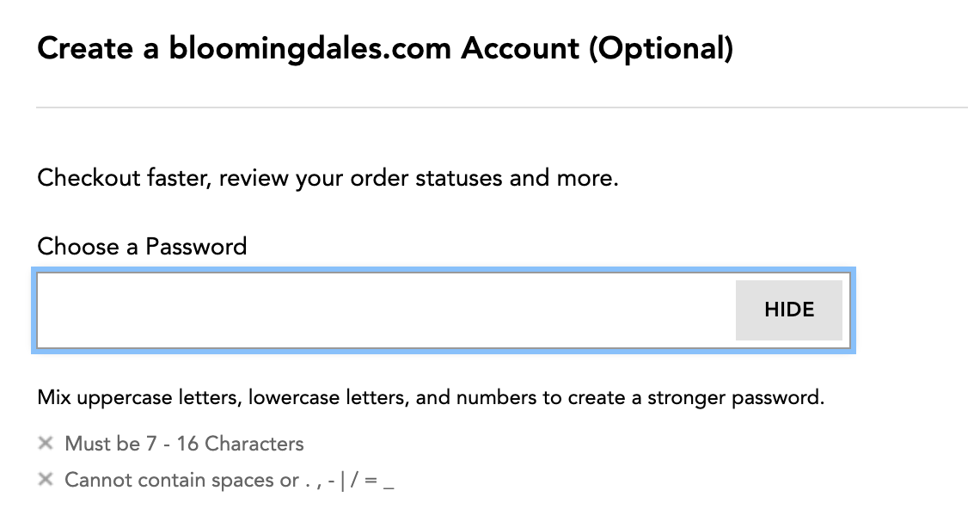This screenshot has width=980, height=509.
Task: Click the special characters list ". , - | / = _"
Action: [x=350, y=480]
